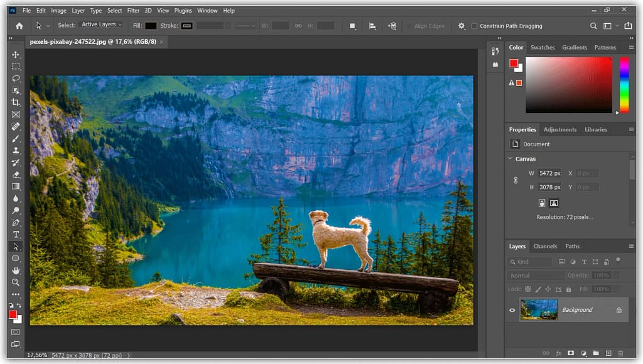The width and height of the screenshot is (643, 364).
Task: Click Create new layer icon
Action: (x=608, y=353)
